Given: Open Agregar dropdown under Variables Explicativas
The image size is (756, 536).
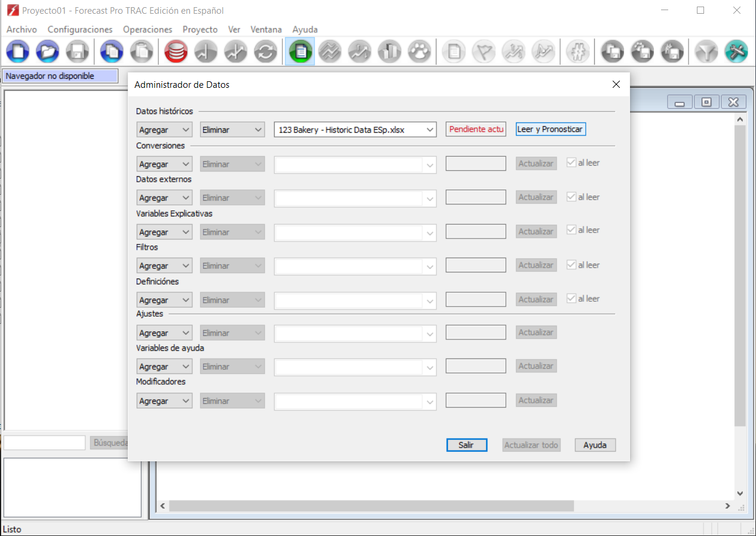Looking at the screenshot, I should [x=164, y=232].
